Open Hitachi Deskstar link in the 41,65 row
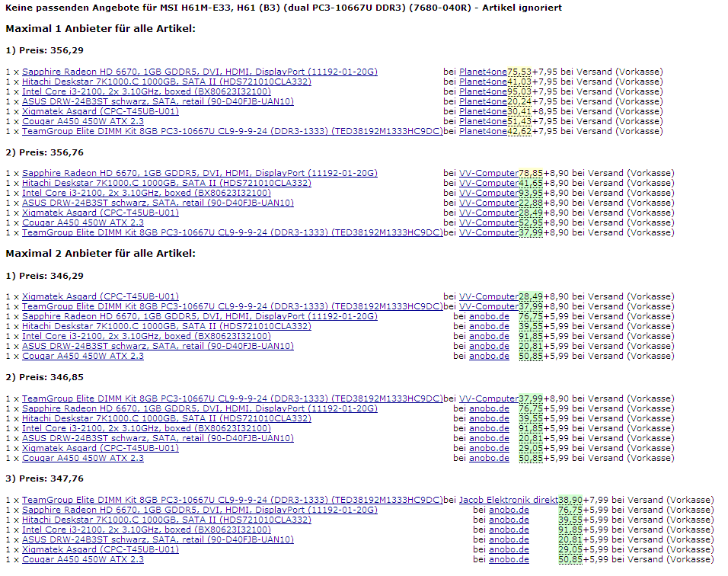 click(167, 183)
